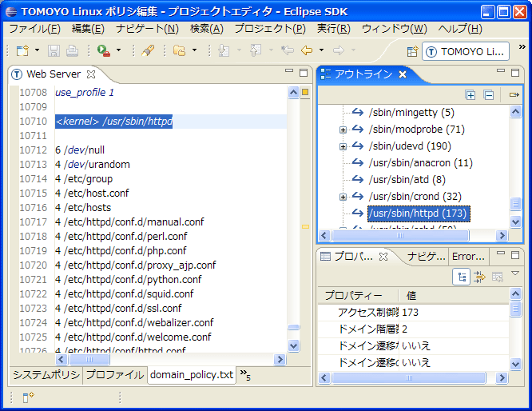Click the status bar fast view icon
Screen dimensions: 532x411
pos(28,397)
